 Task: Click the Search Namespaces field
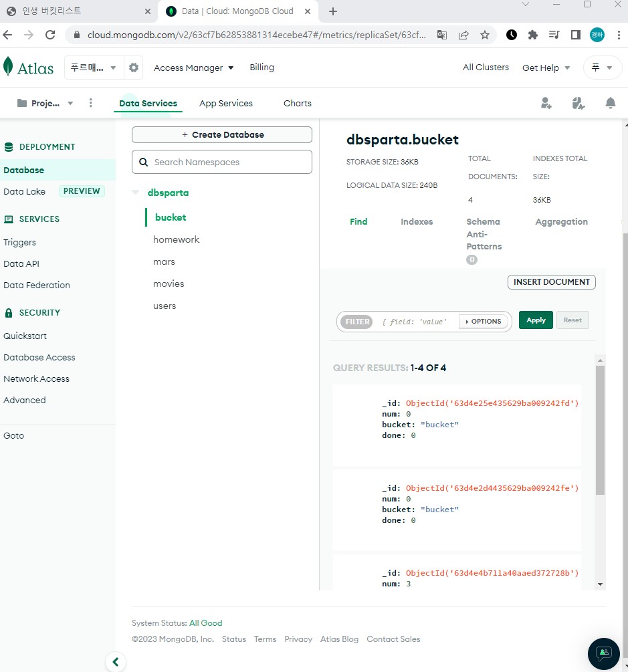click(x=221, y=162)
